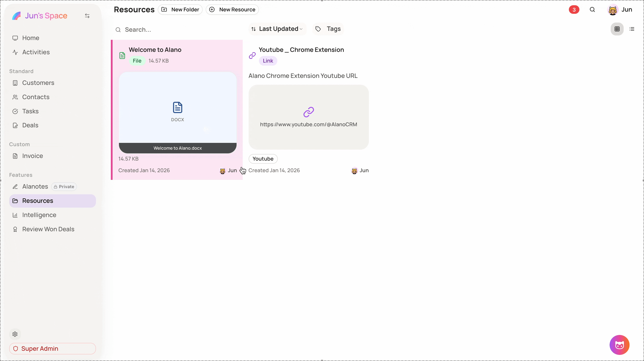The height and width of the screenshot is (361, 644).
Task: Open the cat chat assistant button
Action: pyautogui.click(x=619, y=345)
